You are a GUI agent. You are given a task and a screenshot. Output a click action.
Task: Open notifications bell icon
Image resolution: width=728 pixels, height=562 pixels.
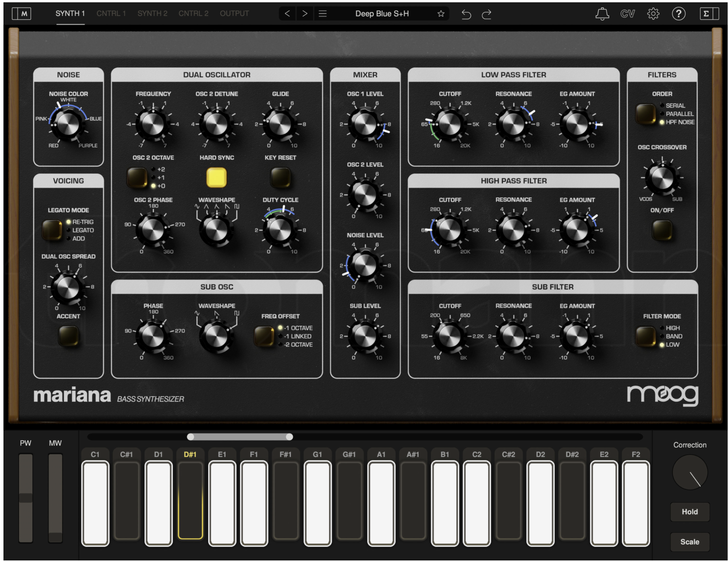point(602,14)
